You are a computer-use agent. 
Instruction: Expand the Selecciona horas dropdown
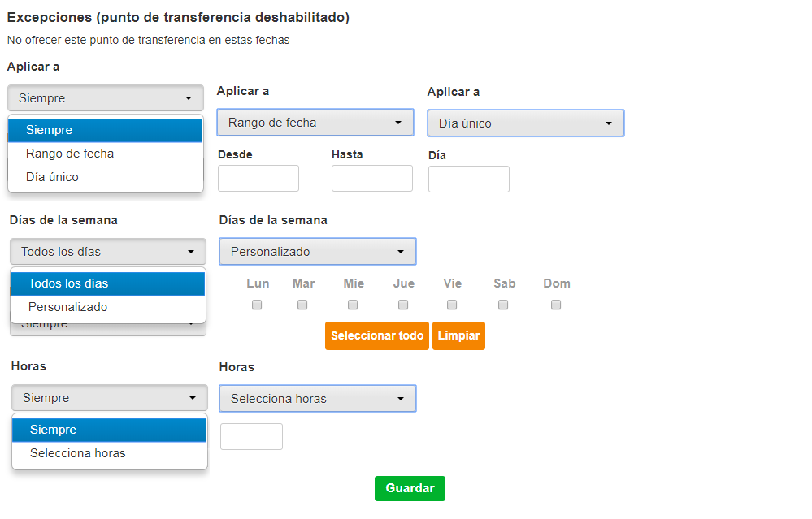(x=318, y=399)
